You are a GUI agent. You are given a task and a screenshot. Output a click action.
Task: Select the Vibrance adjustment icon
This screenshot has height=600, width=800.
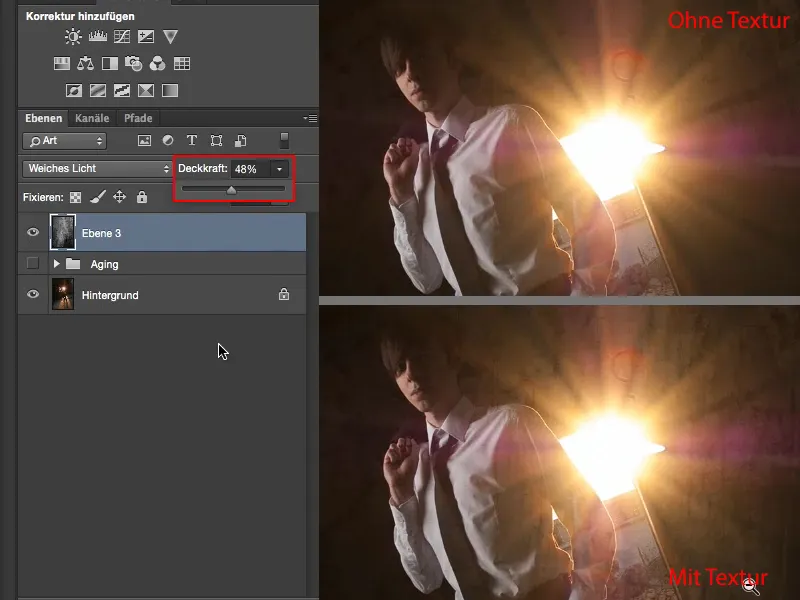(170, 38)
